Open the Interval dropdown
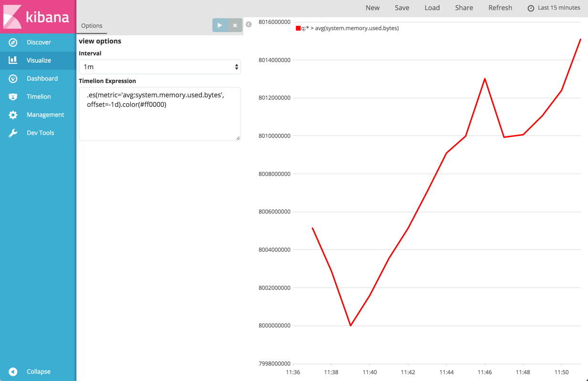 [x=159, y=67]
